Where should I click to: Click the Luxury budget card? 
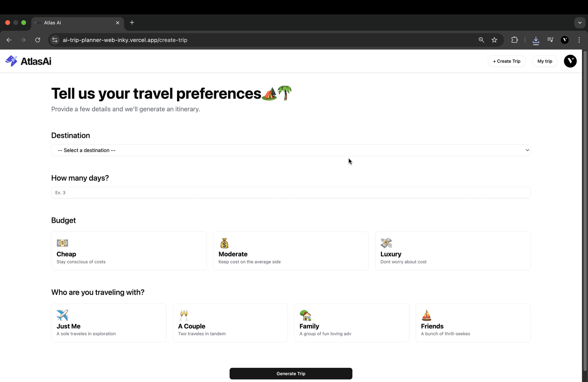[452, 251]
